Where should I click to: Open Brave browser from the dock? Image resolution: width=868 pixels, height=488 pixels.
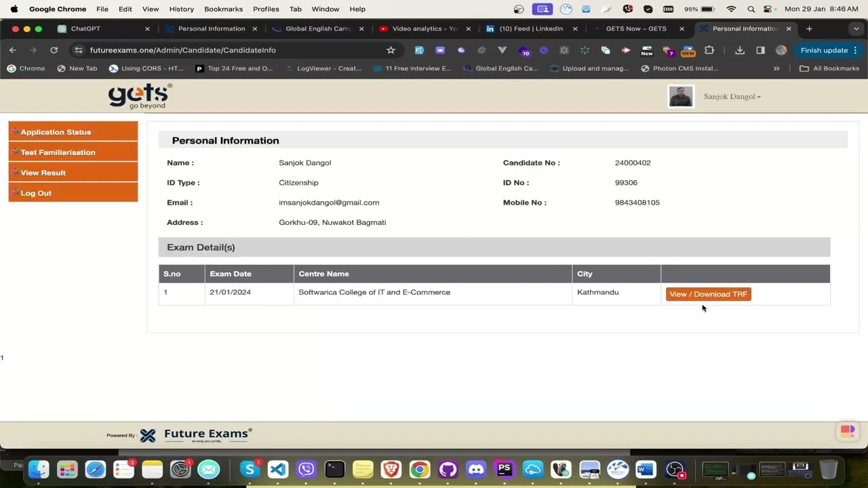tap(391, 469)
